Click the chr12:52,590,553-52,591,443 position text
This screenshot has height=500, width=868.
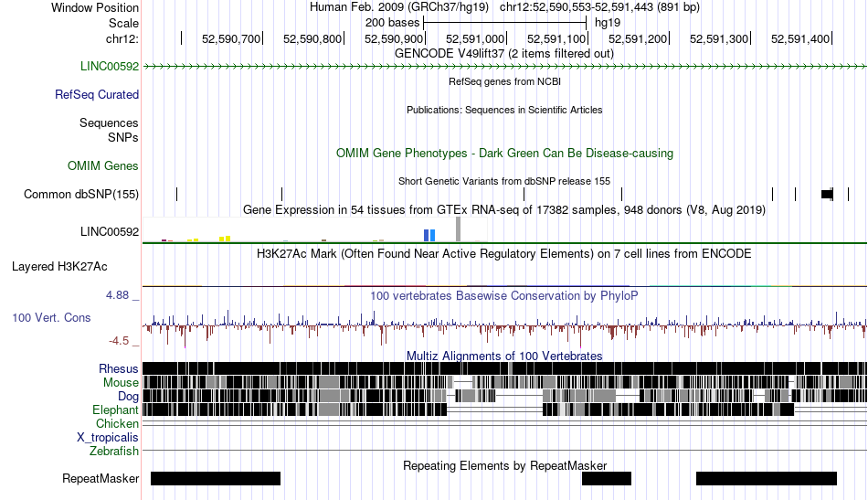(x=599, y=7)
